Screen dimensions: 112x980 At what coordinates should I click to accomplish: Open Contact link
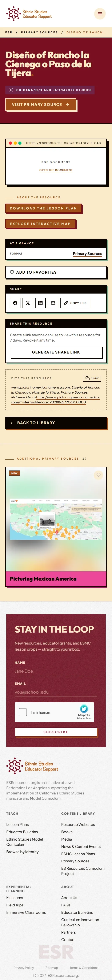click(68, 940)
